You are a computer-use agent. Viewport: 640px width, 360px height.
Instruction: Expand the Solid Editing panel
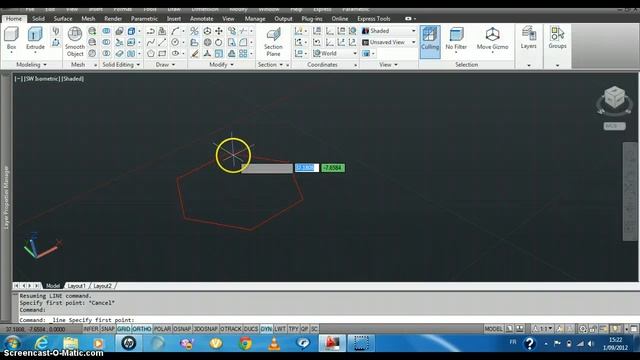click(x=121, y=65)
